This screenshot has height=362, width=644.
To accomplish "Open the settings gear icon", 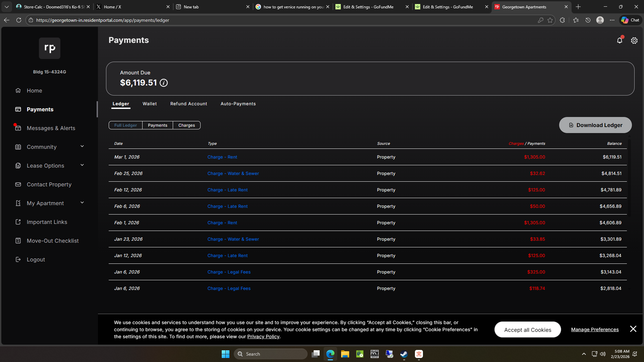I will click(x=634, y=41).
